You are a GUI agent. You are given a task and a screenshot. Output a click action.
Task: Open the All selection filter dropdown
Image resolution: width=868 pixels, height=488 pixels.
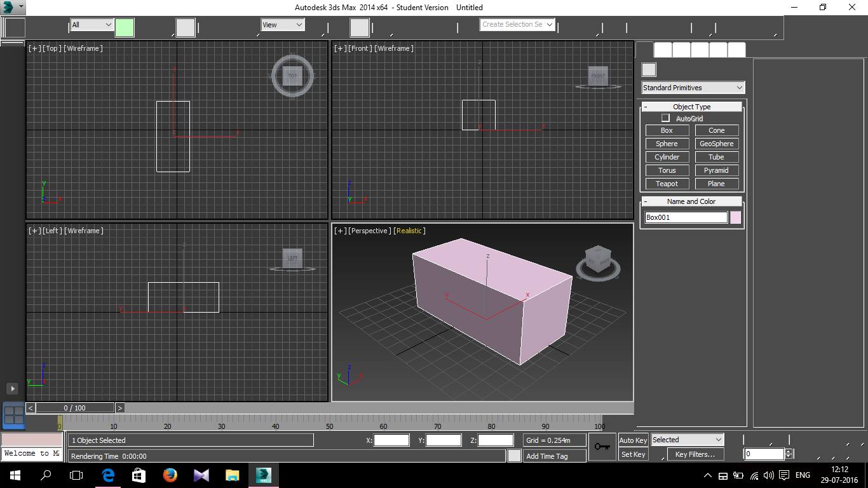point(92,25)
